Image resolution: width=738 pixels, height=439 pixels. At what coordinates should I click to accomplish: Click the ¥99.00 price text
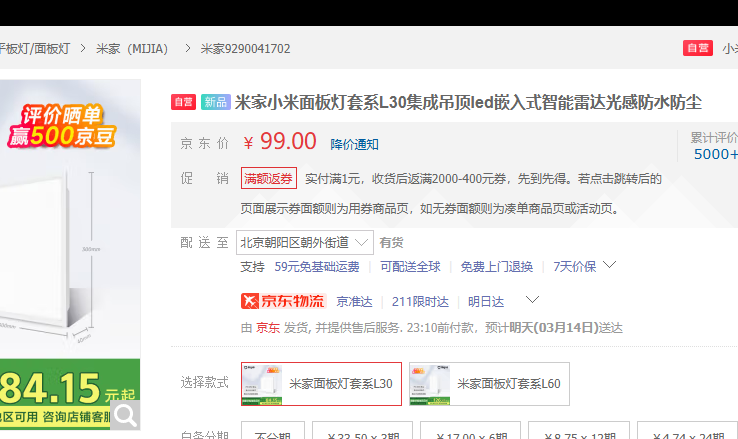coord(280,141)
